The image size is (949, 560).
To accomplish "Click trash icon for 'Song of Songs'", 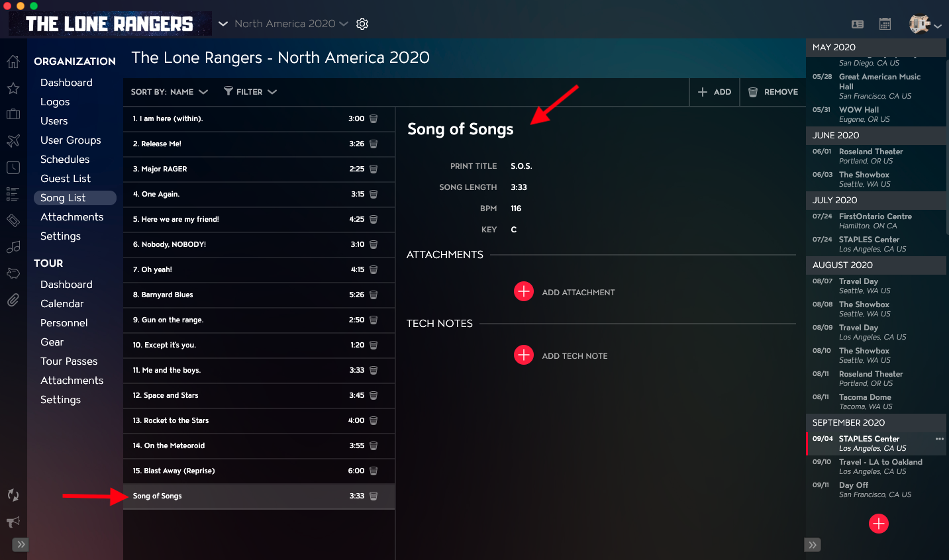I will click(374, 496).
